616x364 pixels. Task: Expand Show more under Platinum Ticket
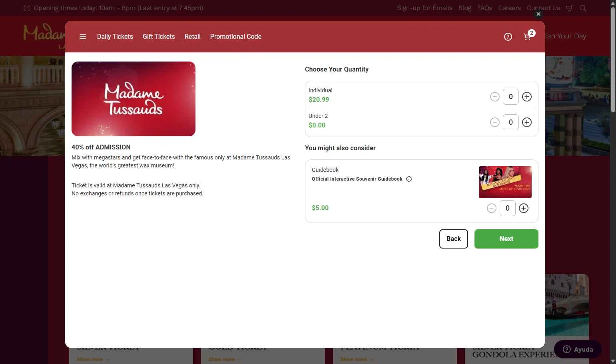click(x=357, y=359)
